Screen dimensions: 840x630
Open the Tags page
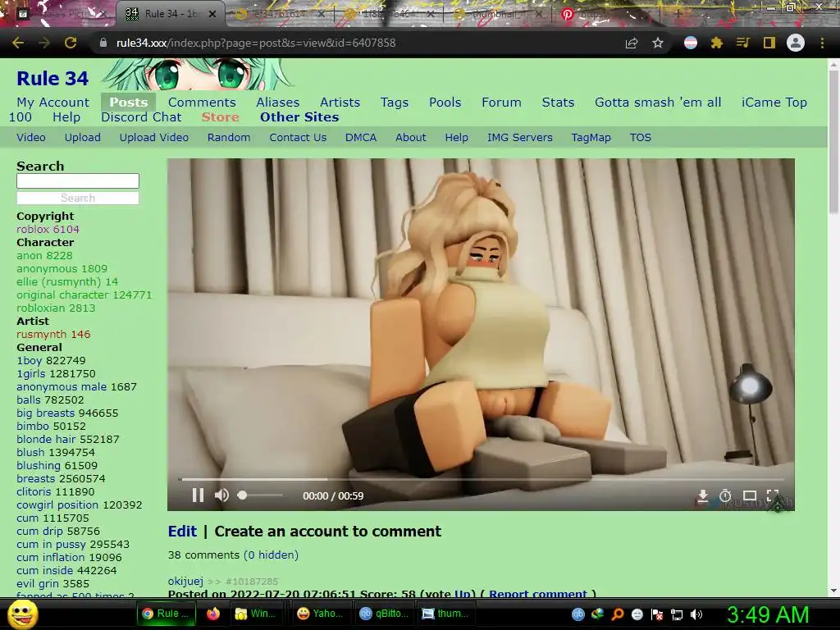point(395,103)
